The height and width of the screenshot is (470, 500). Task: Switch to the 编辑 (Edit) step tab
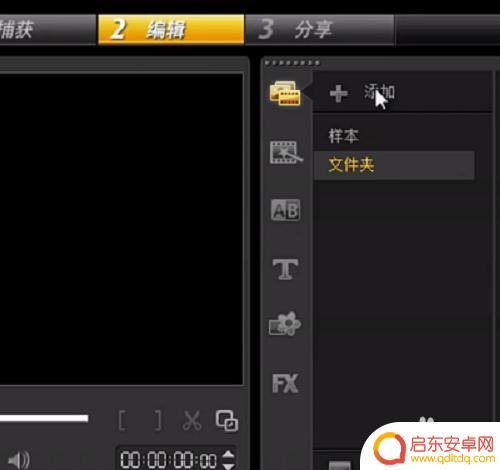[x=171, y=29]
